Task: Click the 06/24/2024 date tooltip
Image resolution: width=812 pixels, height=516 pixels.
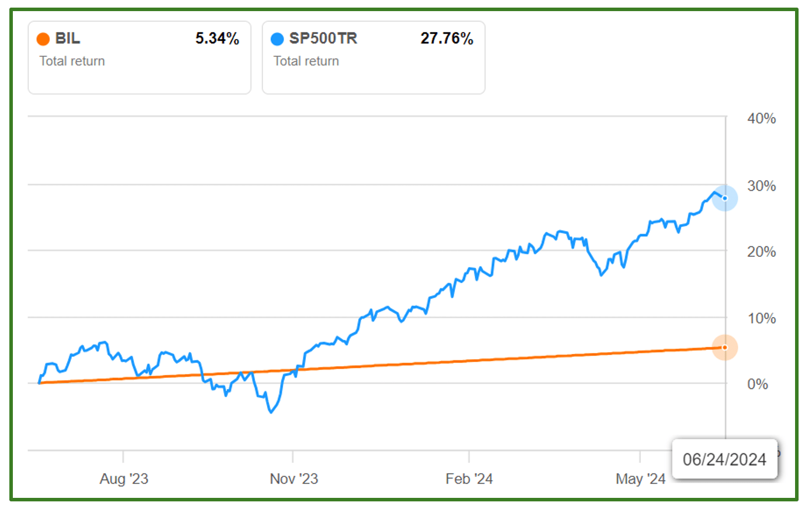Action: pyautogui.click(x=724, y=459)
